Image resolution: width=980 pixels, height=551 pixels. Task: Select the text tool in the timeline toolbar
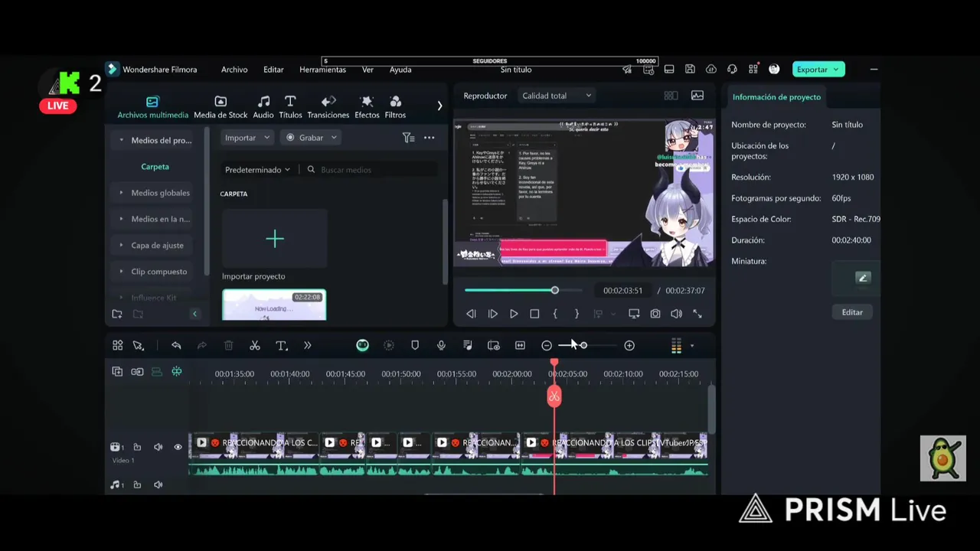[281, 346]
